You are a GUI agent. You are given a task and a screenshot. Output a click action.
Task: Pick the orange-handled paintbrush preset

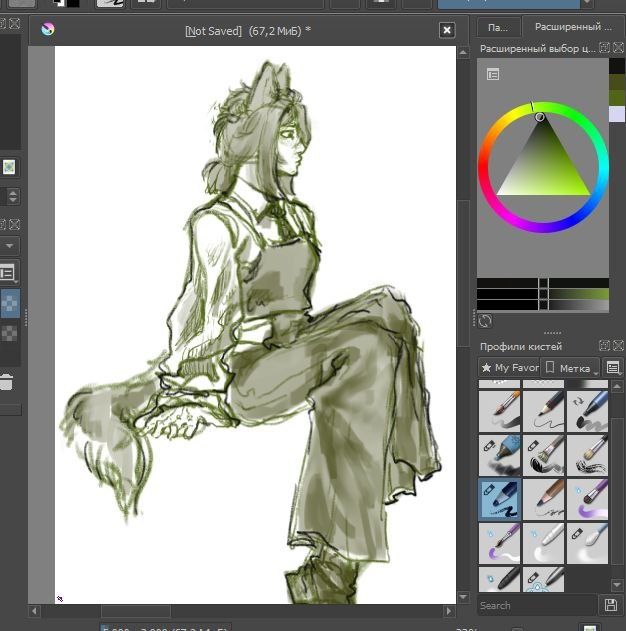(499, 410)
